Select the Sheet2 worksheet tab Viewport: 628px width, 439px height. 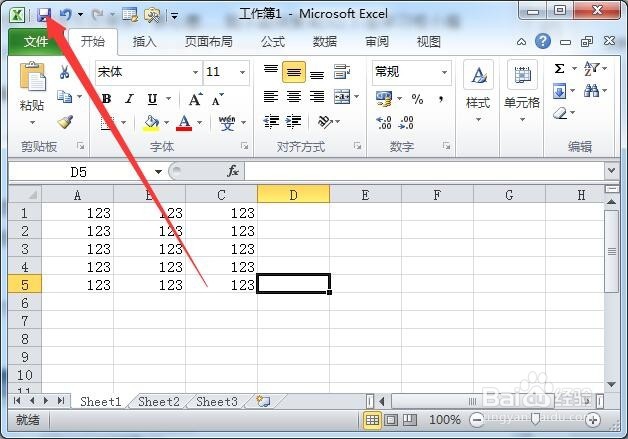click(159, 401)
